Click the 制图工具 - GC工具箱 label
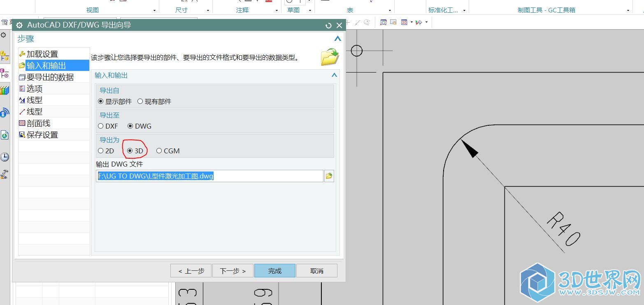The image size is (644, 305). point(546,10)
